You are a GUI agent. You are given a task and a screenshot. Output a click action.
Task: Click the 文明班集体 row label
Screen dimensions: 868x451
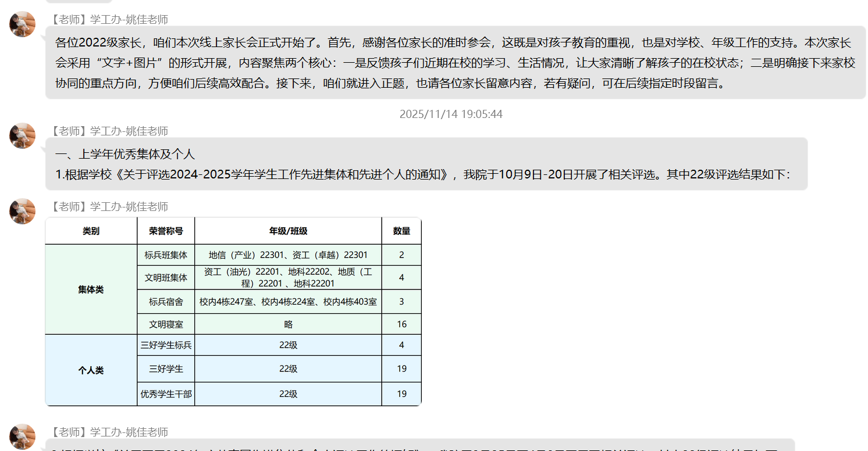[x=166, y=278]
